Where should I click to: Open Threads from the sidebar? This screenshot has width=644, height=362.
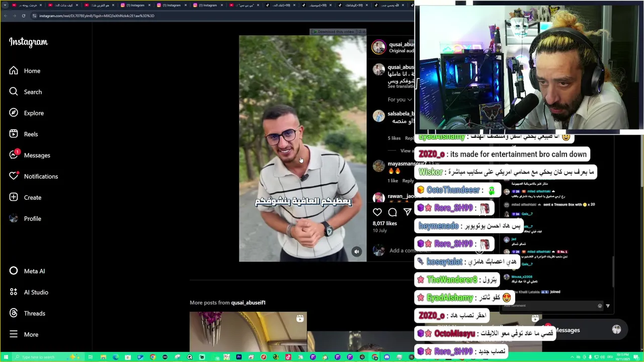pyautogui.click(x=27, y=313)
